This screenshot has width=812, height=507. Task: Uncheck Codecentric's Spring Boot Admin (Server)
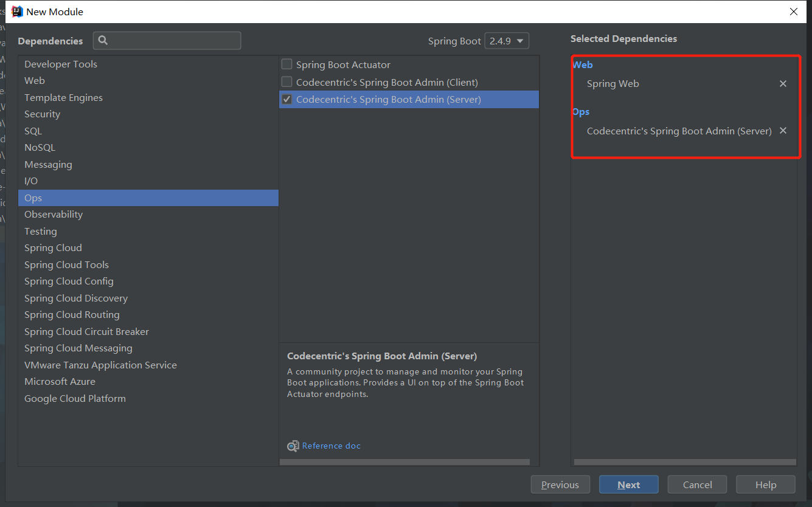click(286, 100)
